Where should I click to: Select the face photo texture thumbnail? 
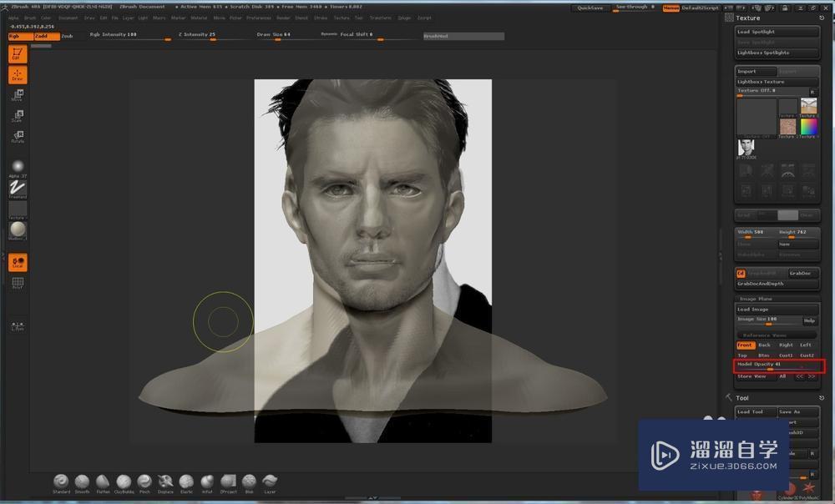(746, 149)
